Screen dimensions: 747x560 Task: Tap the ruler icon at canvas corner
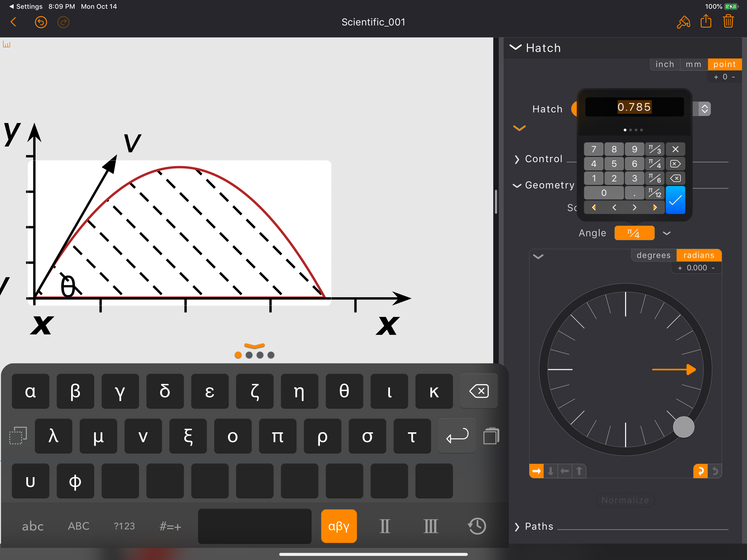click(7, 44)
